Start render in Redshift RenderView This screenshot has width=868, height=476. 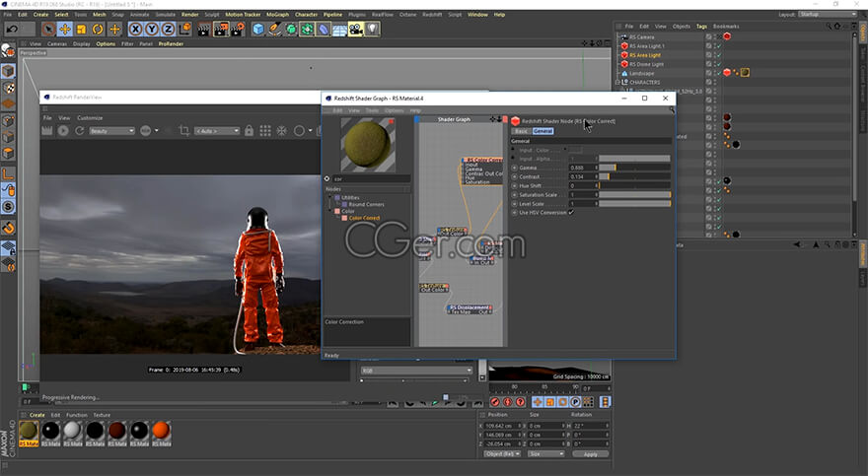[x=63, y=130]
